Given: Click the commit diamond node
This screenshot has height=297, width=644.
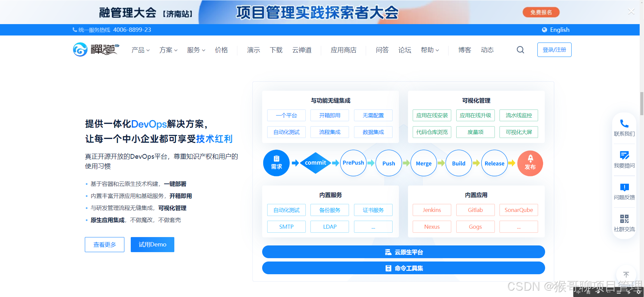Looking at the screenshot, I should point(315,163).
